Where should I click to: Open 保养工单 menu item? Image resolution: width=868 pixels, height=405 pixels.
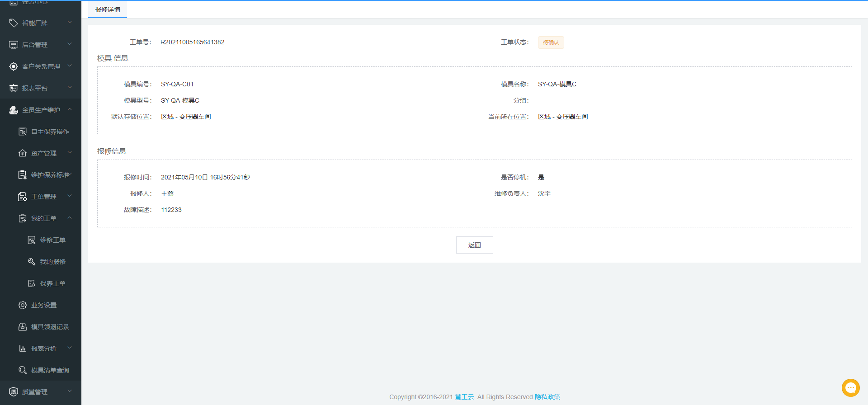52,283
